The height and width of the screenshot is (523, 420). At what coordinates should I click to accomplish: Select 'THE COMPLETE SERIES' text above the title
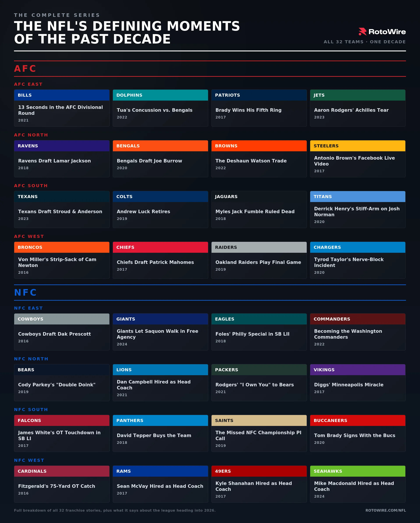tap(57, 15)
